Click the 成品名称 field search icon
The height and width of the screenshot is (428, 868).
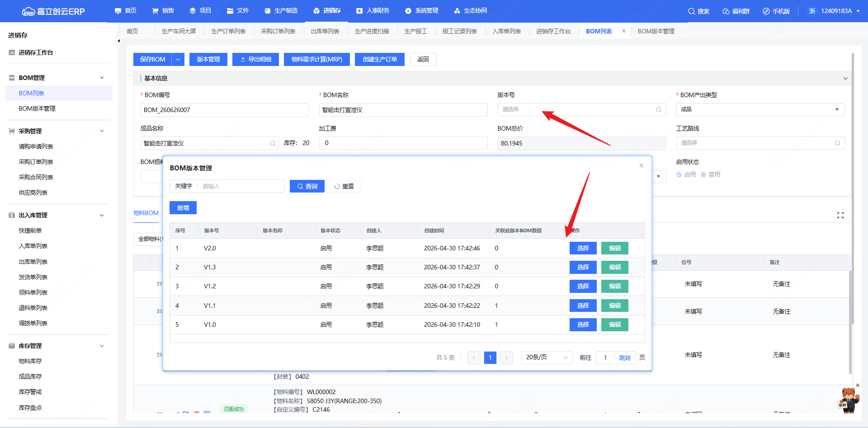(x=273, y=143)
